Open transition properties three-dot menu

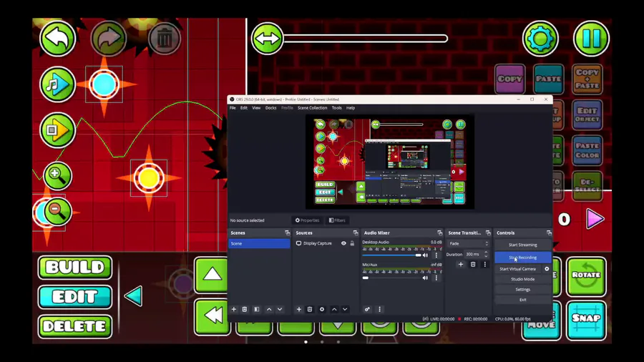tap(484, 265)
